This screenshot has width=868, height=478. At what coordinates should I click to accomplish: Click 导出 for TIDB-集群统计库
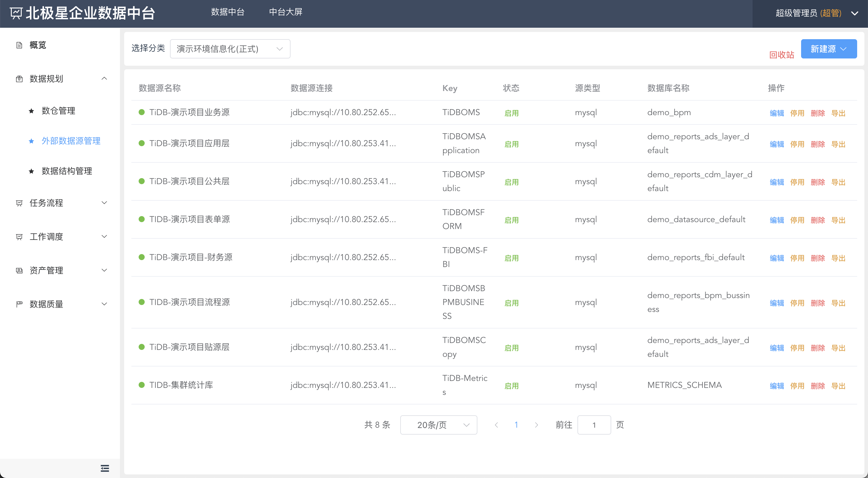point(838,386)
